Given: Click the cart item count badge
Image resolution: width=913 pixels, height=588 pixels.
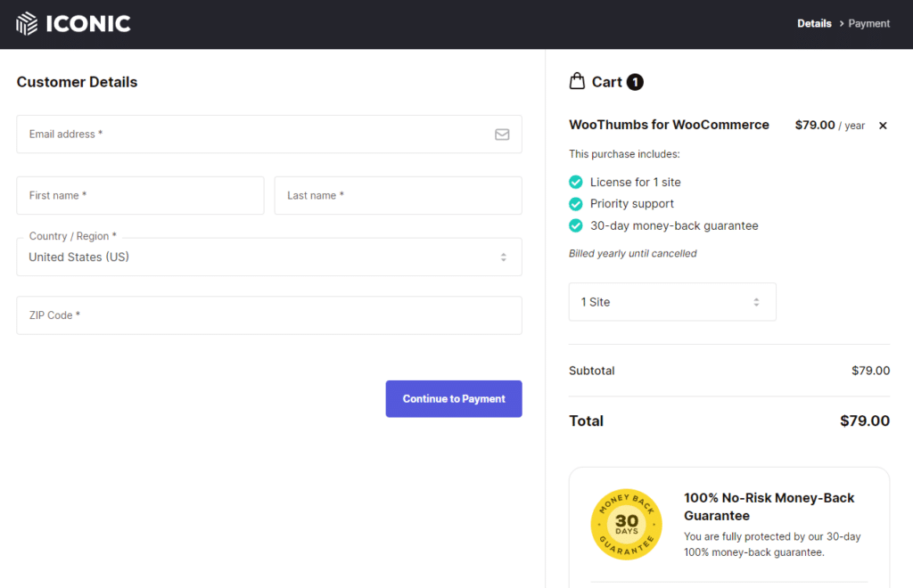Looking at the screenshot, I should coord(635,82).
